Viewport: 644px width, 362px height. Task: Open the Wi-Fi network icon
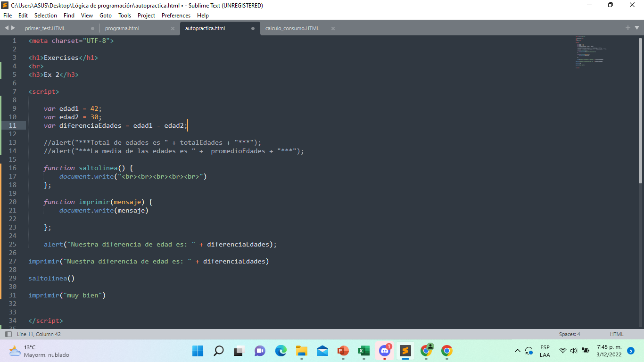coord(563,351)
